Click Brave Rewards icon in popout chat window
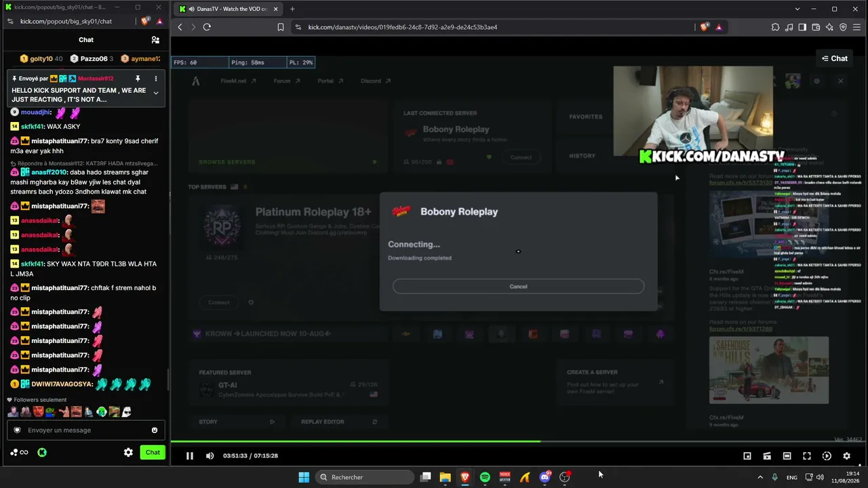Screen dimensions: 868x488 pos(159,21)
